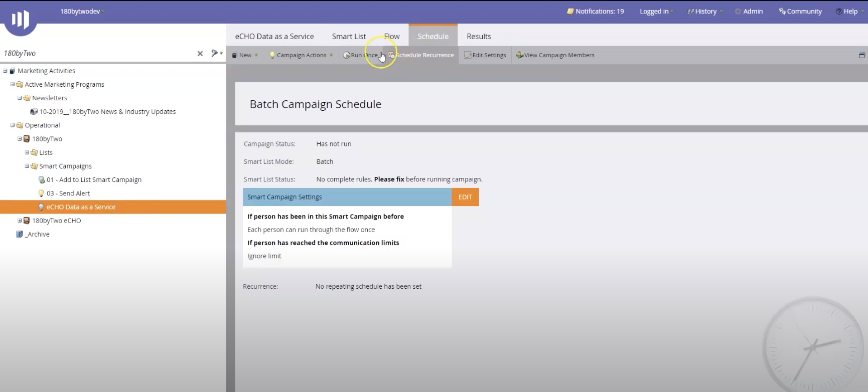Image resolution: width=868 pixels, height=392 pixels.
Task: Click 'No repeating schedule has been set' text
Action: [x=368, y=286]
